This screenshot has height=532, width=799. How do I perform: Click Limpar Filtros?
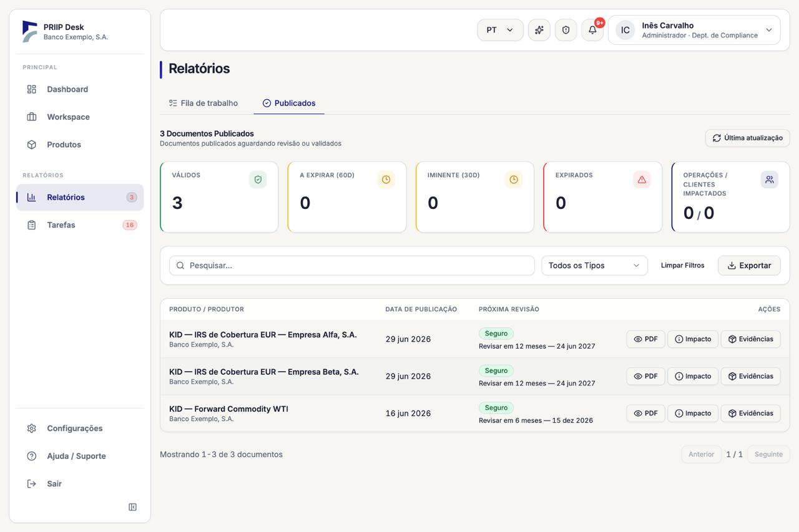683,265
